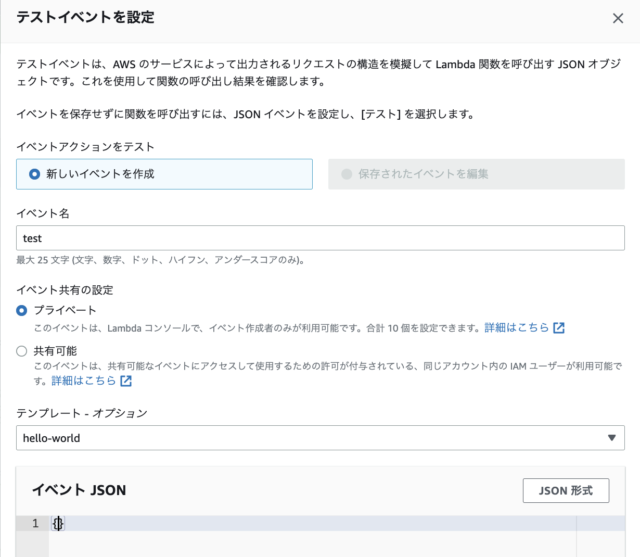Open the hello-world template dropdown
The width and height of the screenshot is (640, 557).
pyautogui.click(x=320, y=438)
